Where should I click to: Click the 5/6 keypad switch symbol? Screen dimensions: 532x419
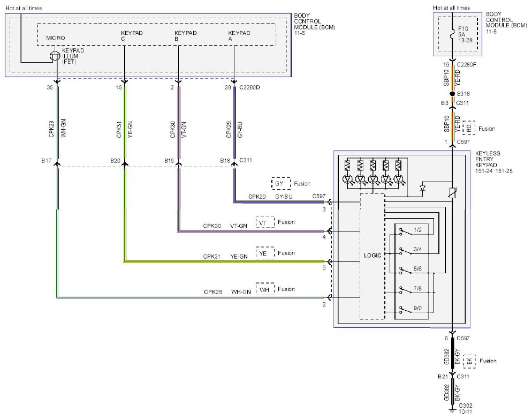tap(405, 271)
